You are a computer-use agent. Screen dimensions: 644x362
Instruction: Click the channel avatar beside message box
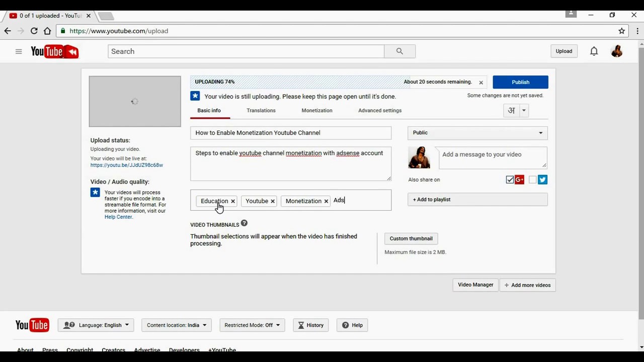coord(419,157)
